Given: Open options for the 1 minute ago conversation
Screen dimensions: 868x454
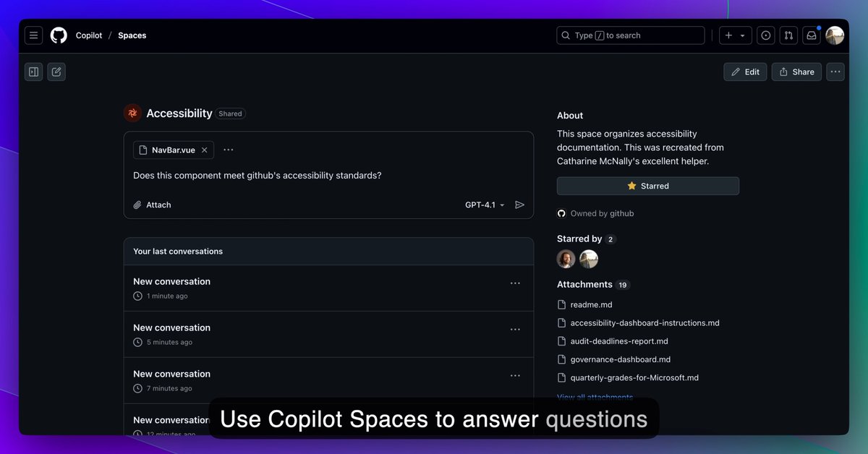Looking at the screenshot, I should pyautogui.click(x=515, y=283).
